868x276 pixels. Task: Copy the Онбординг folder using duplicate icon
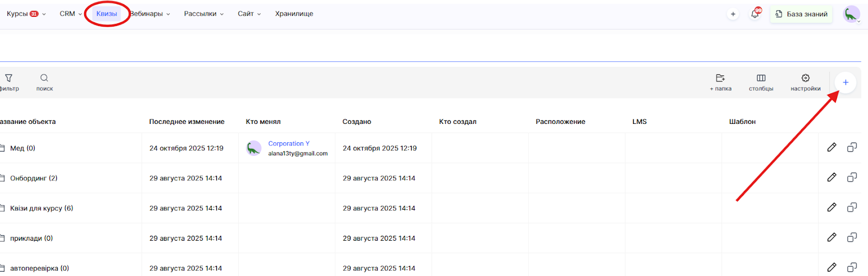click(x=852, y=177)
